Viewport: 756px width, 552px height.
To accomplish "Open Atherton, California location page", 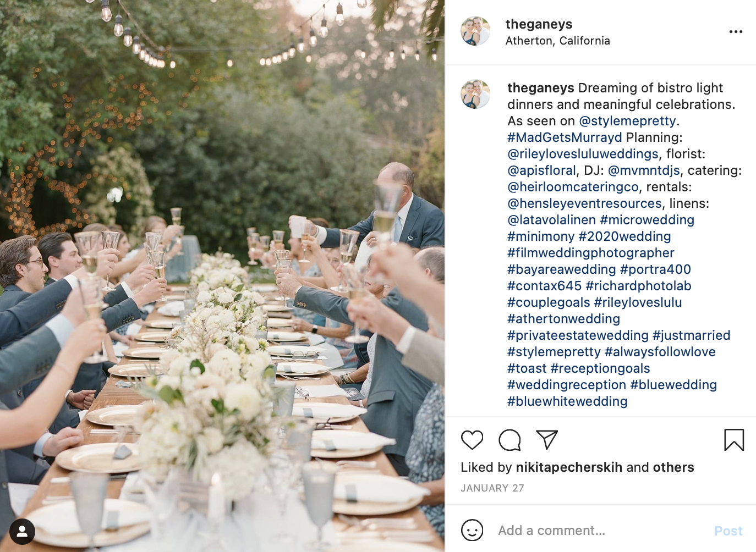I will pyautogui.click(x=557, y=41).
